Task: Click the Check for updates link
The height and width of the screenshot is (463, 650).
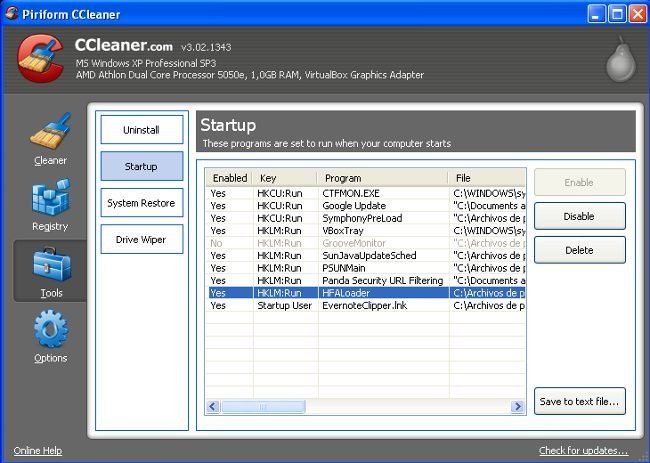Action: point(583,450)
